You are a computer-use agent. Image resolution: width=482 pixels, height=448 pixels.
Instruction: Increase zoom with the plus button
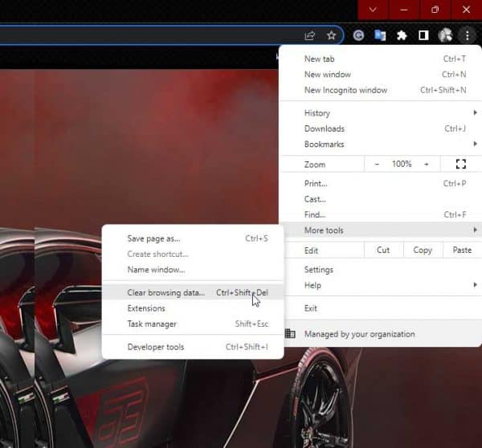tap(427, 164)
